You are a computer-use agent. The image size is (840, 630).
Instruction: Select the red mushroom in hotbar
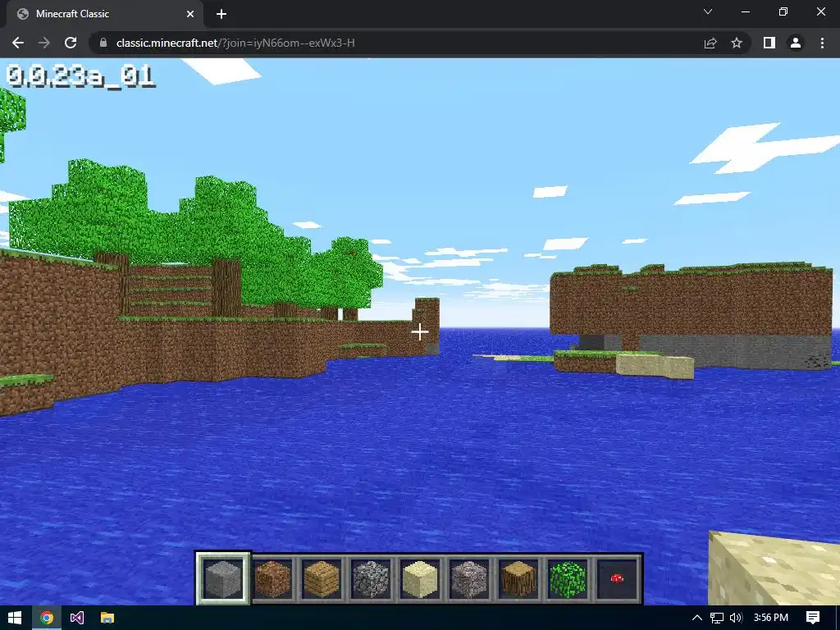617,578
